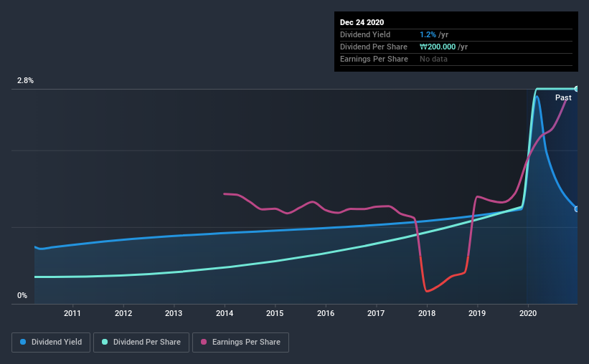Select the 2014 x-axis label
Screen dimensions: 589x364
coord(225,313)
